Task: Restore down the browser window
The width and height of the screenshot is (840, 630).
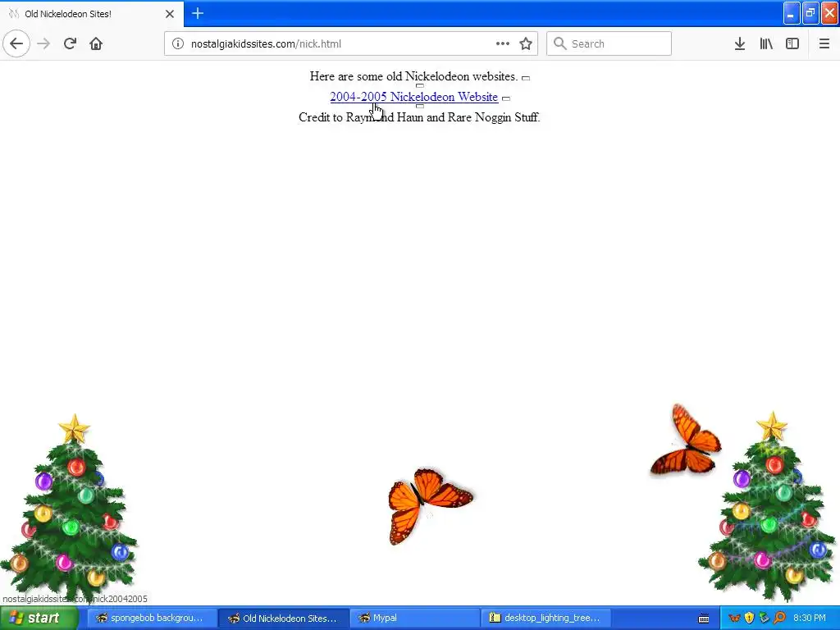Action: [810, 13]
